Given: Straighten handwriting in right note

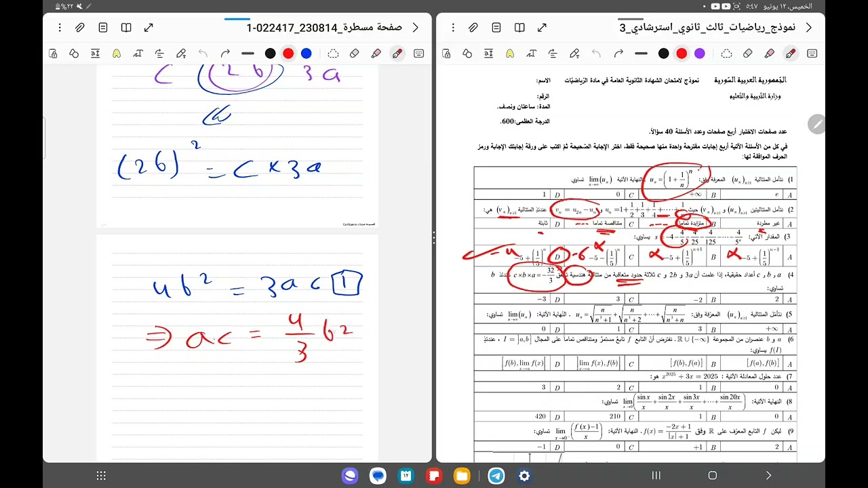Looking at the screenshot, I should pyautogui.click(x=553, y=54).
